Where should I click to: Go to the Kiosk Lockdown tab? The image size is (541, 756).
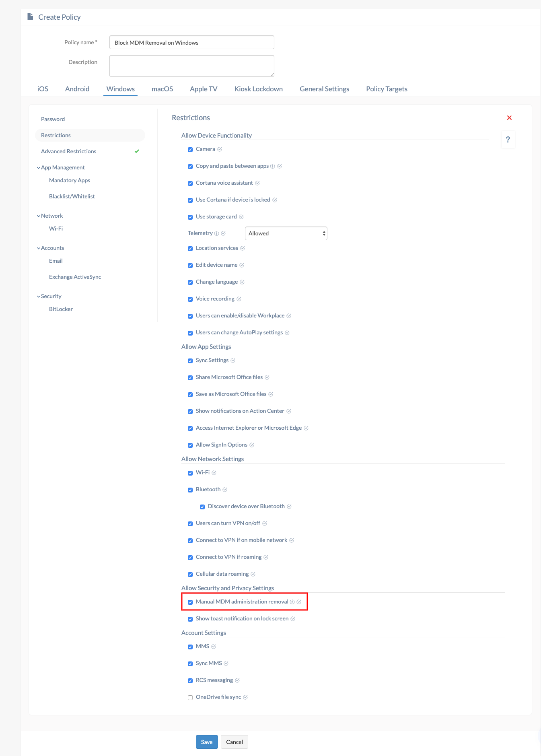tap(259, 89)
